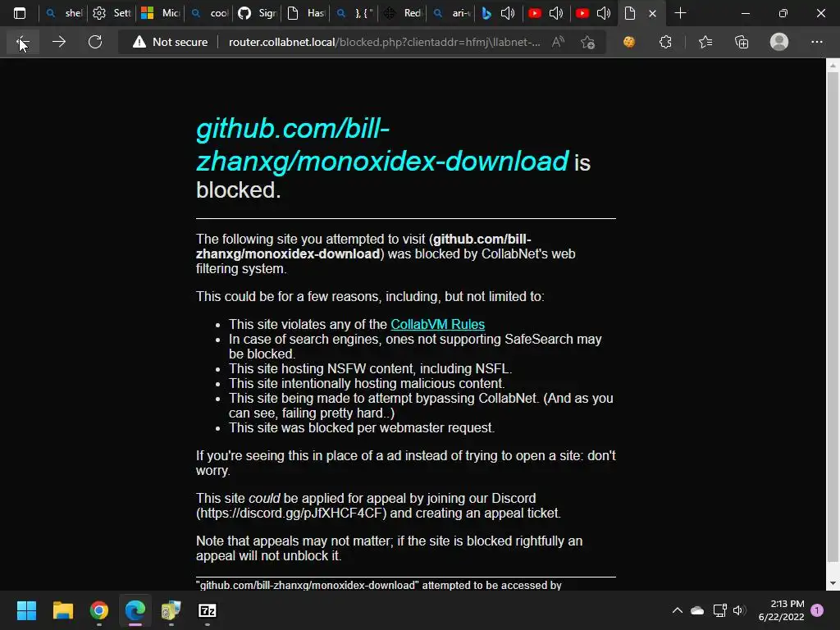Open the cookie extension icon
The height and width of the screenshot is (630, 840).
(x=629, y=42)
